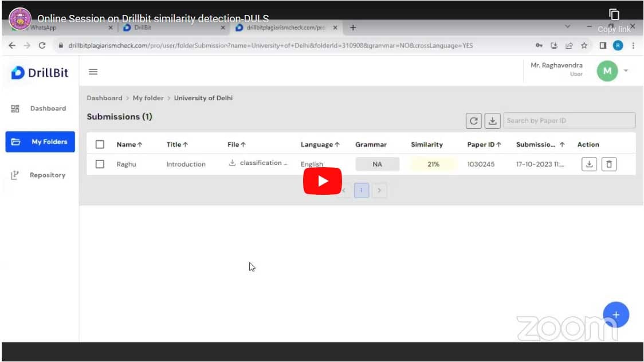
Task: Sort submissions by Paper ID
Action: click(482, 144)
